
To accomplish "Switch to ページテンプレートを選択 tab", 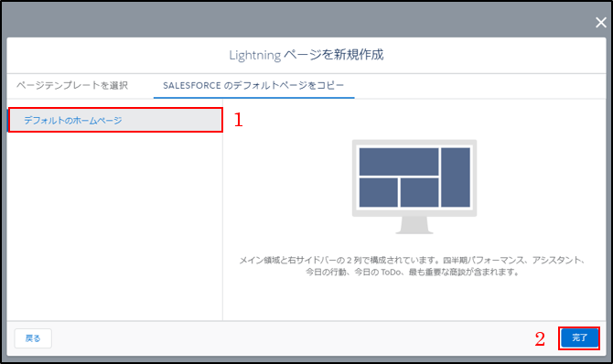I will pos(72,85).
